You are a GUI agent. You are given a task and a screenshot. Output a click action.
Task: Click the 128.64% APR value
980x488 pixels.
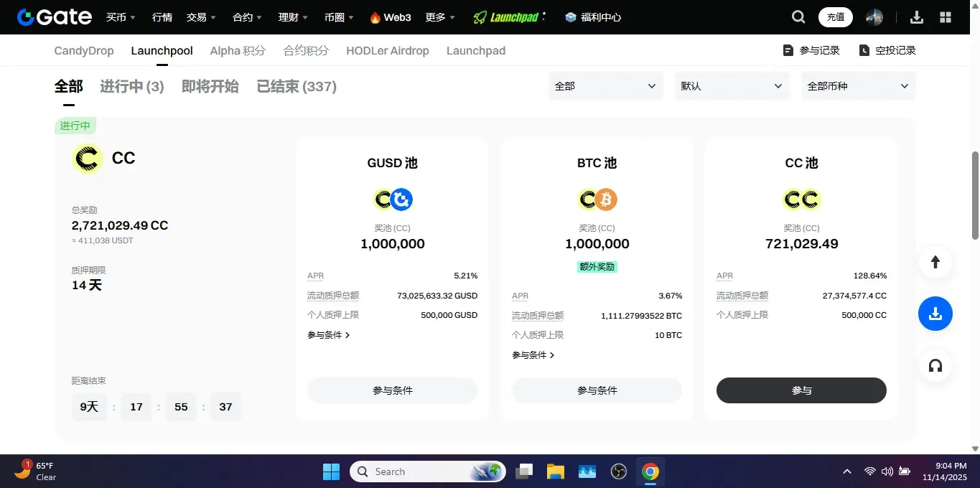click(870, 276)
